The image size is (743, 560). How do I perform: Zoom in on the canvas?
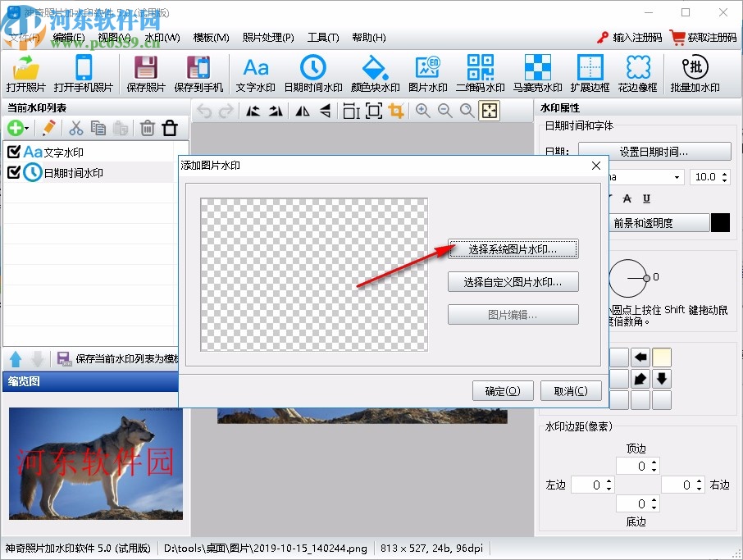click(422, 111)
